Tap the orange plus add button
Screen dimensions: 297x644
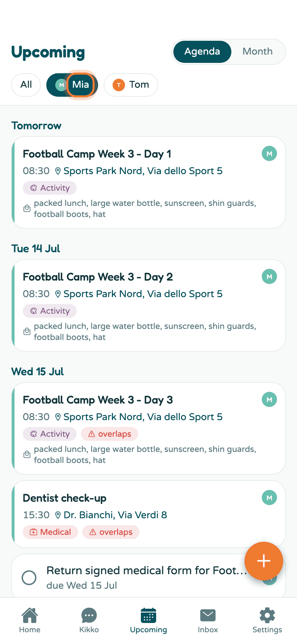pos(264,561)
